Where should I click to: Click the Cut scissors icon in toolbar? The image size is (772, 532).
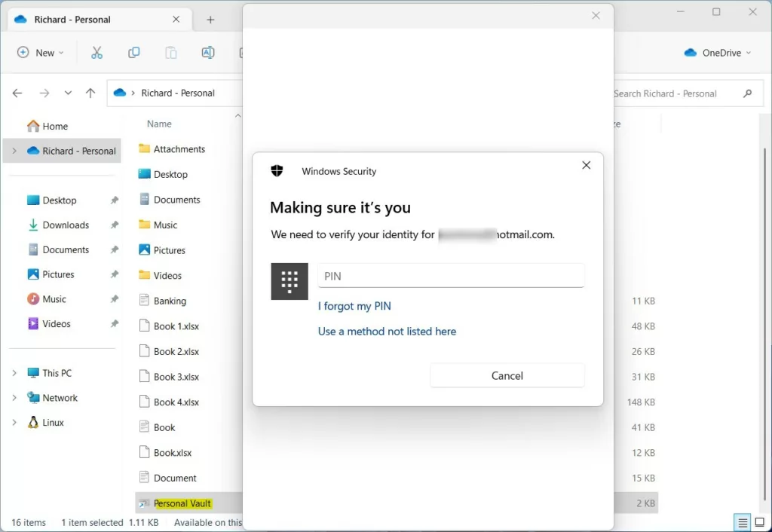click(x=96, y=53)
